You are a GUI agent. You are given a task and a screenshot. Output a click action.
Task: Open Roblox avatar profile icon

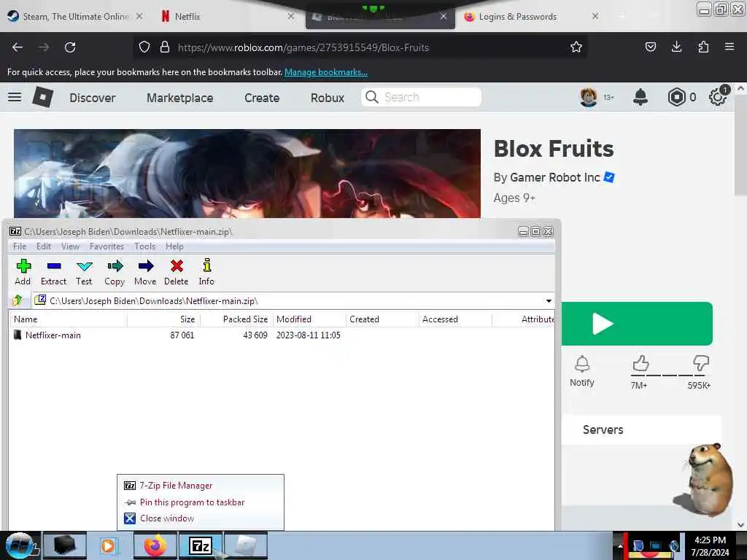(589, 98)
